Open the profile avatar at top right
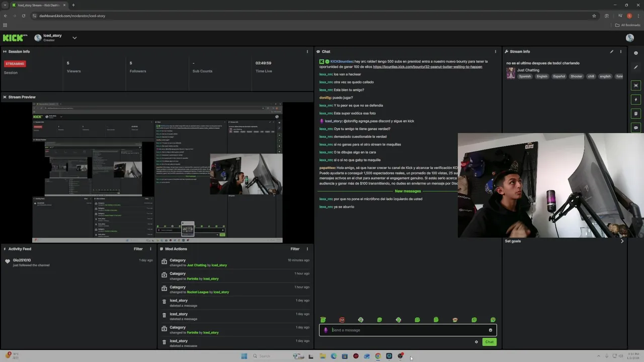 (630, 38)
